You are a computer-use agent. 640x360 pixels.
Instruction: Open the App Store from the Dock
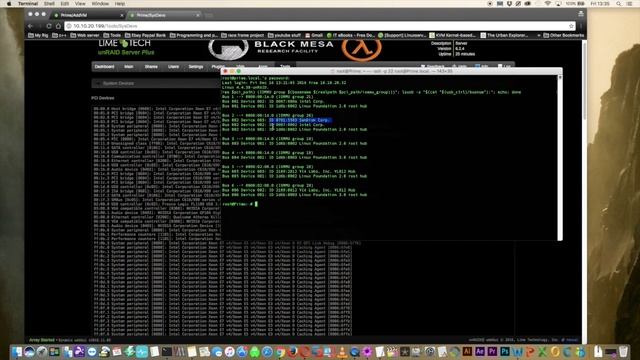click(242, 351)
